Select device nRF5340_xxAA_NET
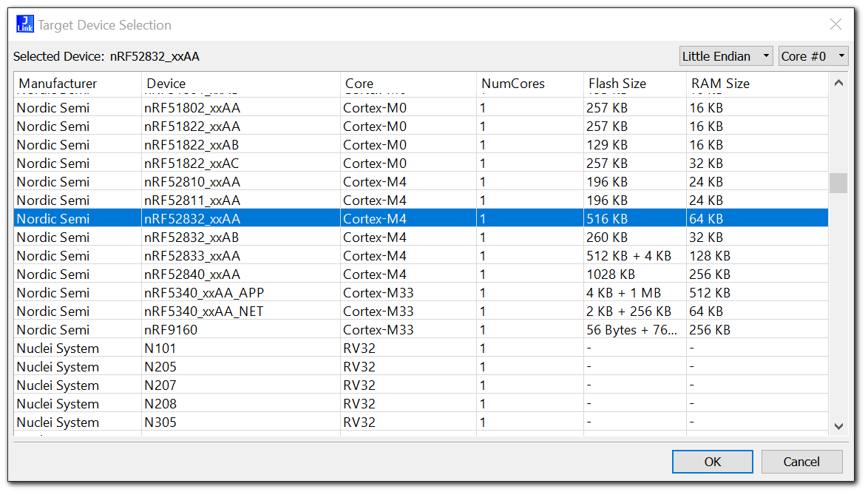 [421, 312]
